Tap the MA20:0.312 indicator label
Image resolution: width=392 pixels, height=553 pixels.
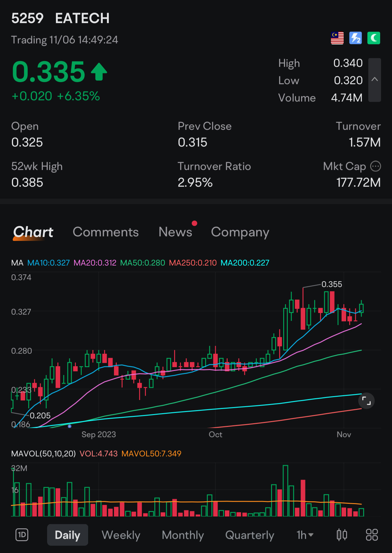[x=95, y=263]
